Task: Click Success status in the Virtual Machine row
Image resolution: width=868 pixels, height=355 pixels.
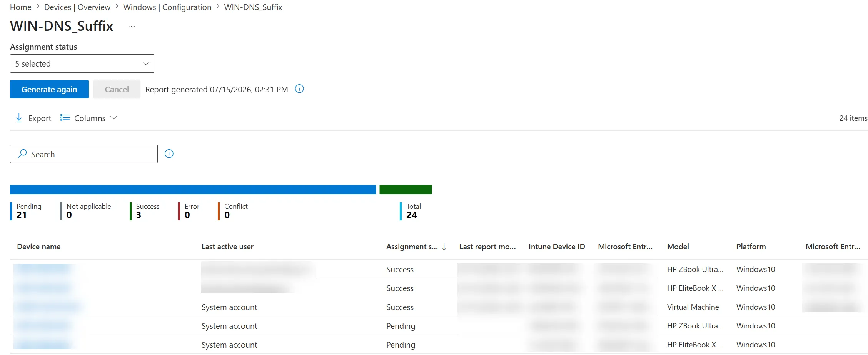Action: pyautogui.click(x=400, y=307)
